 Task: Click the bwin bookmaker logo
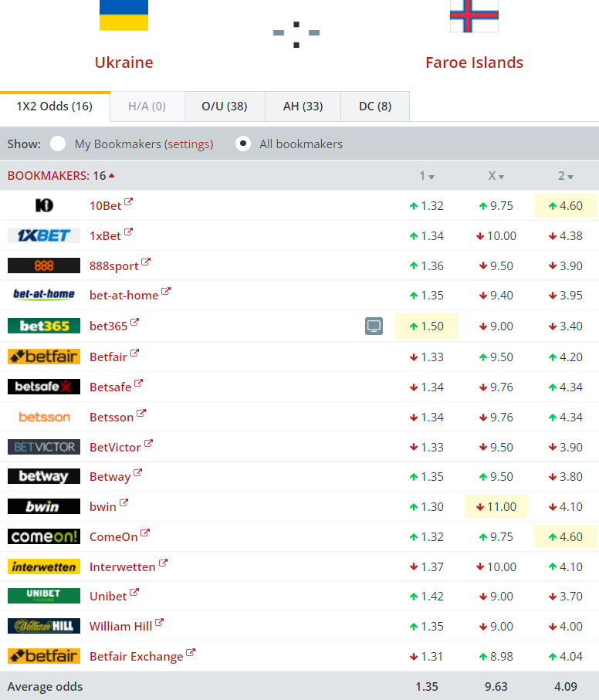coord(44,506)
